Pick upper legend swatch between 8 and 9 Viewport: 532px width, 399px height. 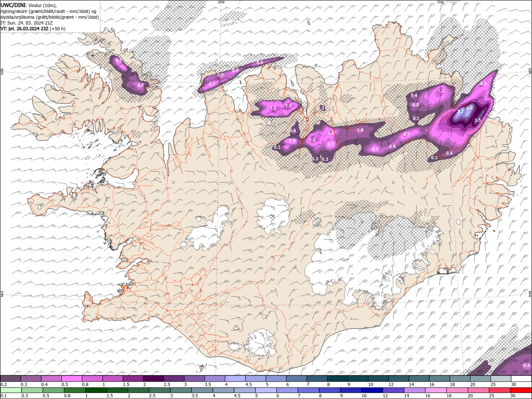pyautogui.click(x=337, y=379)
